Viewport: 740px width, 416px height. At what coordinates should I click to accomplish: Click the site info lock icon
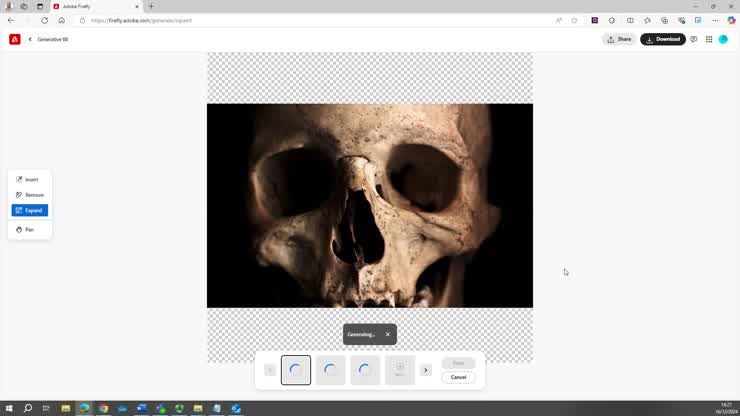[x=83, y=20]
